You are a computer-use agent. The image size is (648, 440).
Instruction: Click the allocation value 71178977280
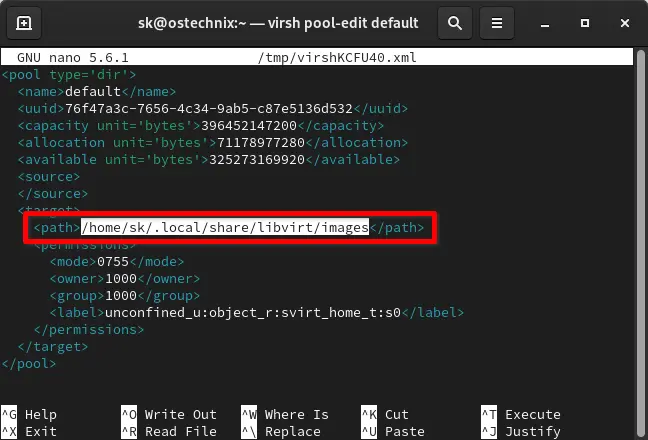click(x=261, y=143)
